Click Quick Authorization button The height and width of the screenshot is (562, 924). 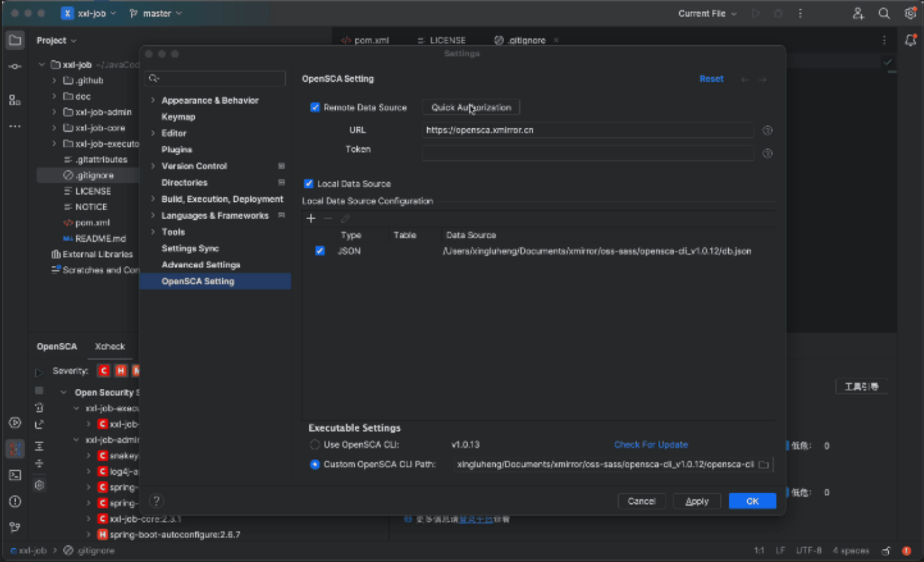(471, 108)
